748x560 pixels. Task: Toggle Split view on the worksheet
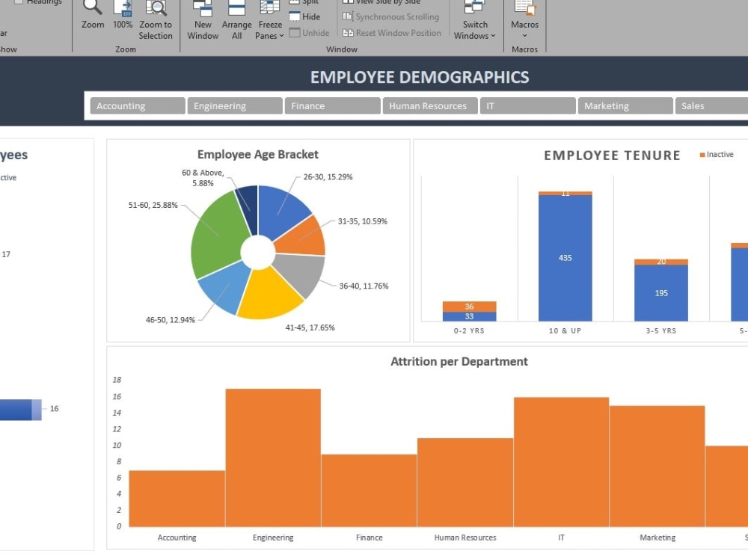(x=305, y=2)
